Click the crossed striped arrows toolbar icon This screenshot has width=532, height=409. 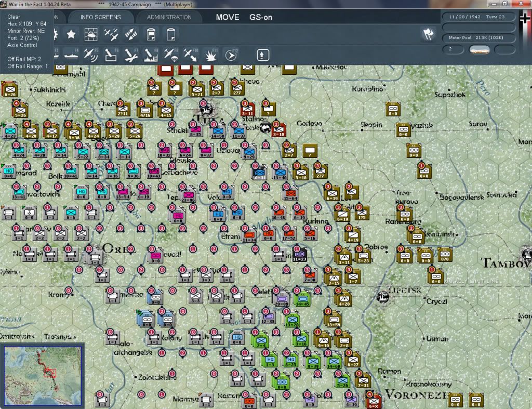[131, 34]
